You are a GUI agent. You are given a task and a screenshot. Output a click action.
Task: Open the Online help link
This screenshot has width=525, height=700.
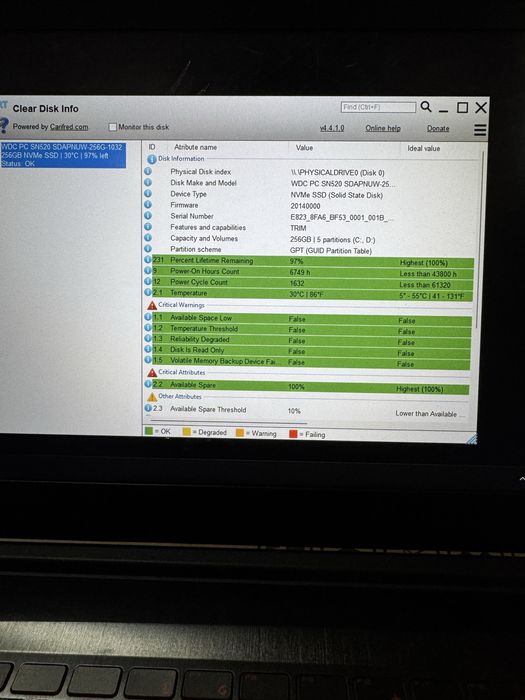(x=383, y=128)
